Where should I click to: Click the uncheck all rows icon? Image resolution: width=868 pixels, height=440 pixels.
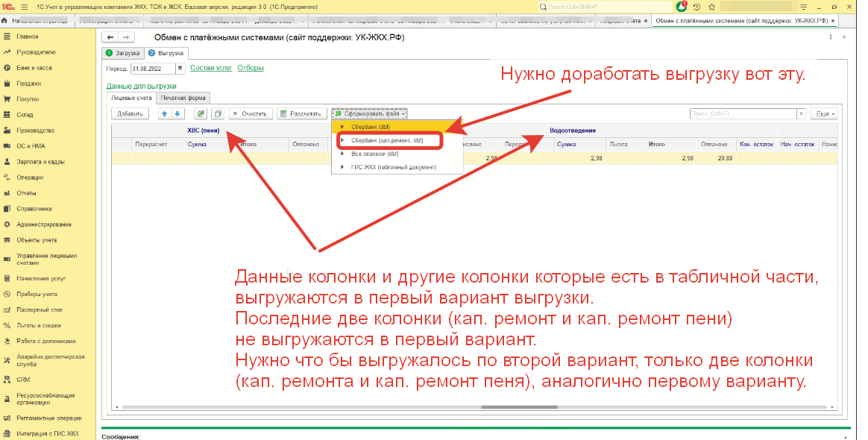[218, 114]
